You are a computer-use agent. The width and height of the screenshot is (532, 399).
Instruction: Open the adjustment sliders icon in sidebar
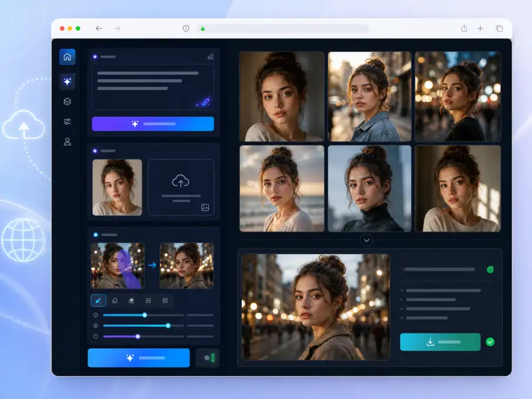coord(67,121)
